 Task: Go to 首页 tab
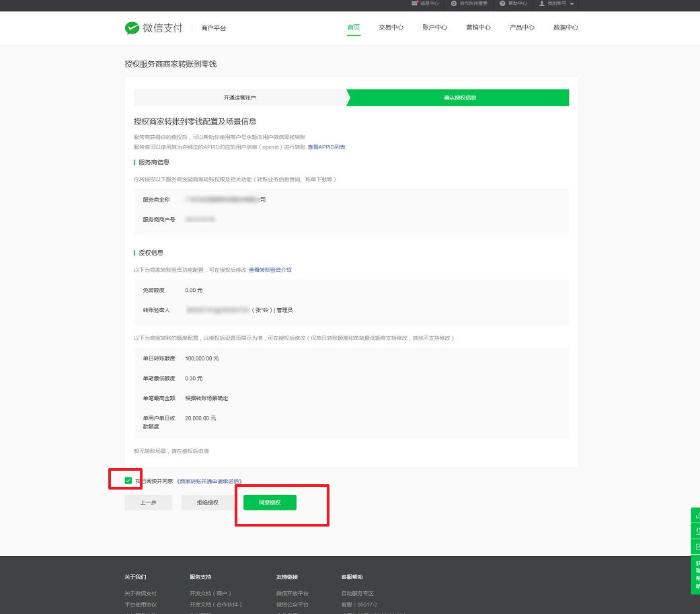point(354,28)
